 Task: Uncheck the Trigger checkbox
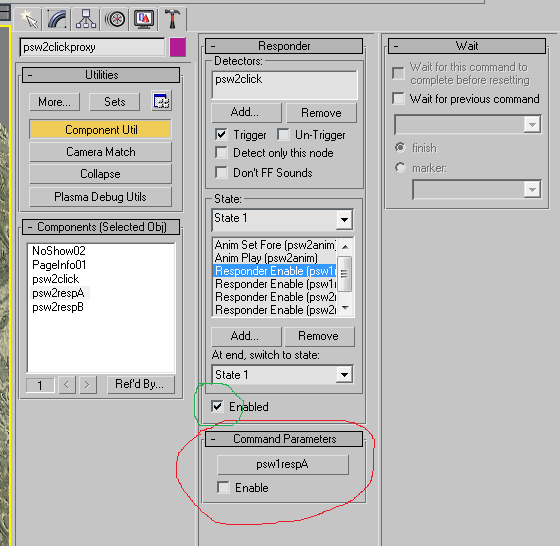(221, 135)
